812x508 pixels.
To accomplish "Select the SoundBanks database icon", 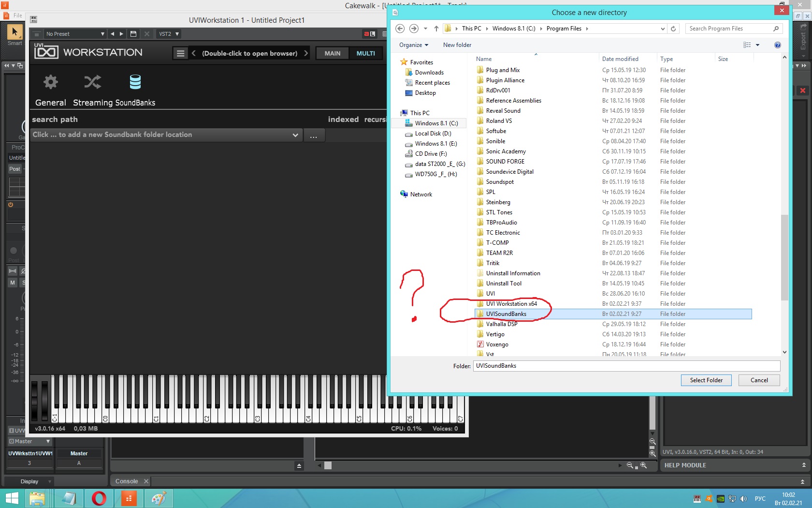I will 135,82.
